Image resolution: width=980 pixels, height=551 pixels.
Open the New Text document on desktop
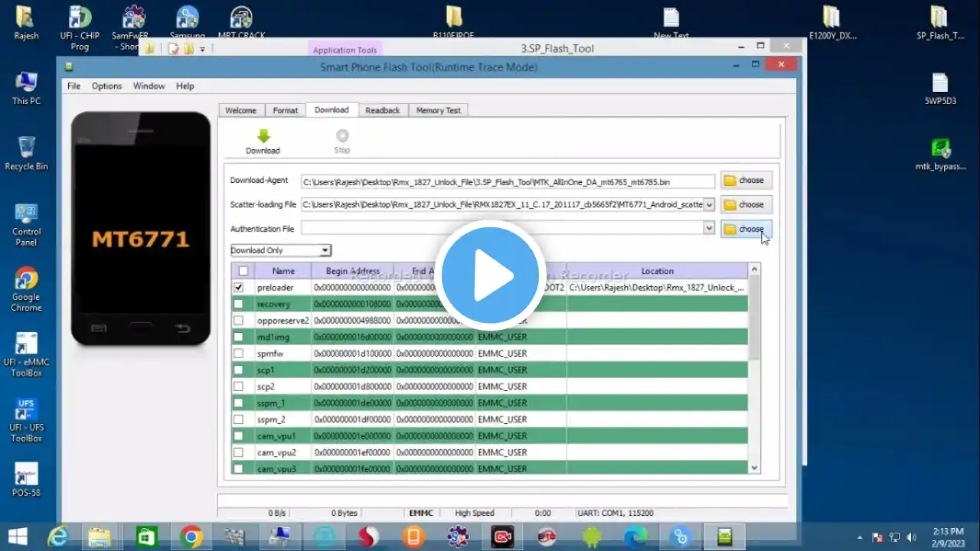(671, 22)
